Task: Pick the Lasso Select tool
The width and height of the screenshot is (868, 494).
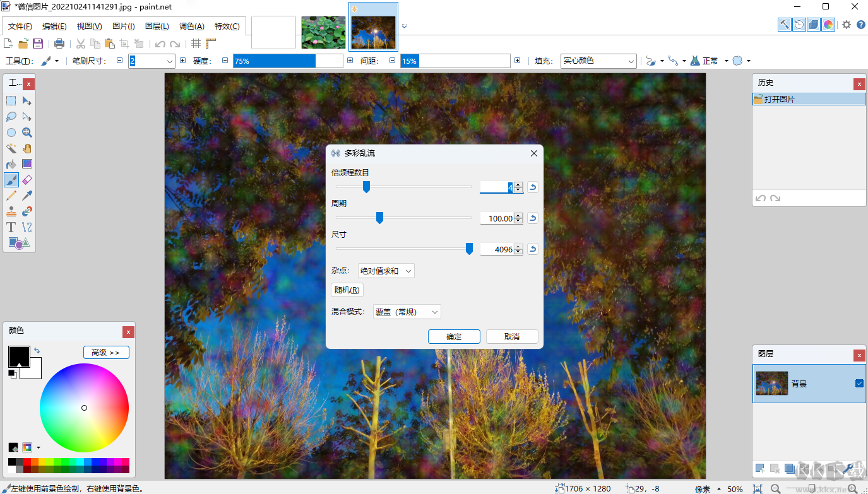Action: 11,116
